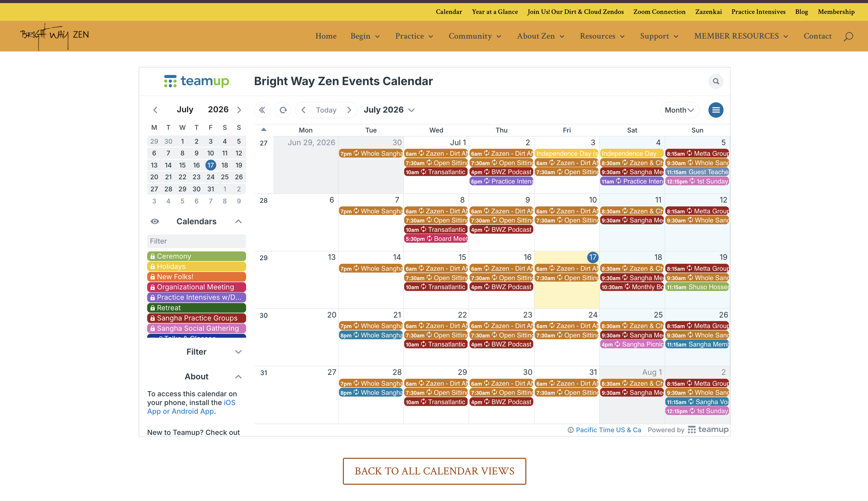Toggle the Retreat calendar
The width and height of the screenshot is (868, 501).
pyautogui.click(x=197, y=308)
